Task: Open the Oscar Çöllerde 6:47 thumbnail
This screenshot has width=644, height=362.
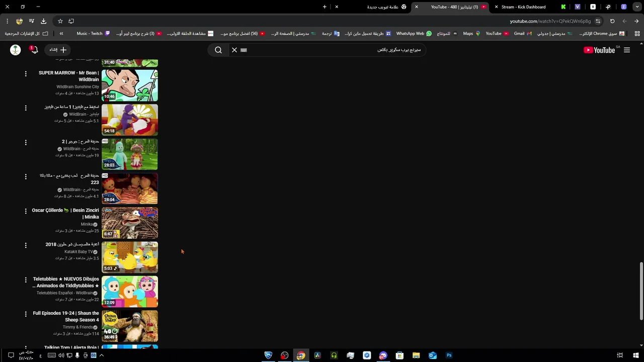Action: (130, 223)
